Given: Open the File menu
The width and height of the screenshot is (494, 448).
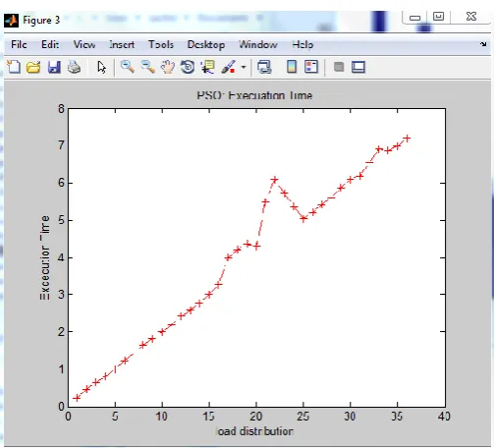Looking at the screenshot, I should click(19, 44).
